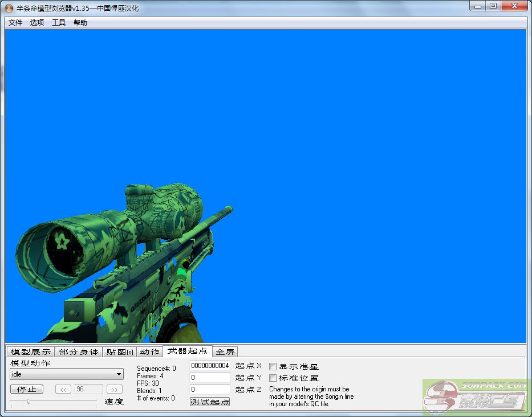This screenshot has height=417, width=532.
Task: Enable the 显示准星 checkbox
Action: pos(273,366)
